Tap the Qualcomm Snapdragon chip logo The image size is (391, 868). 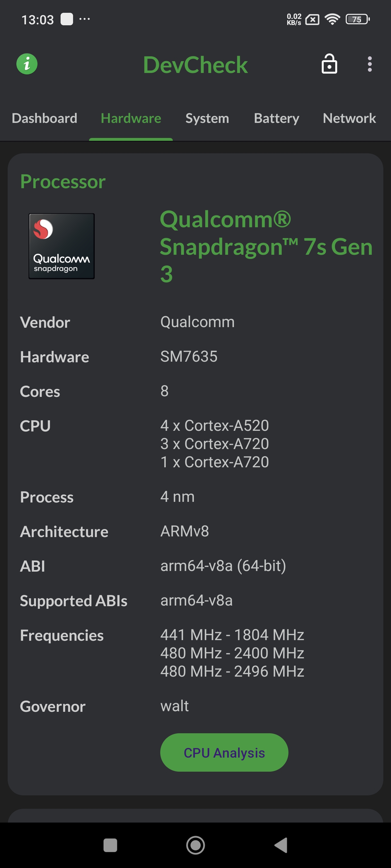coord(62,246)
